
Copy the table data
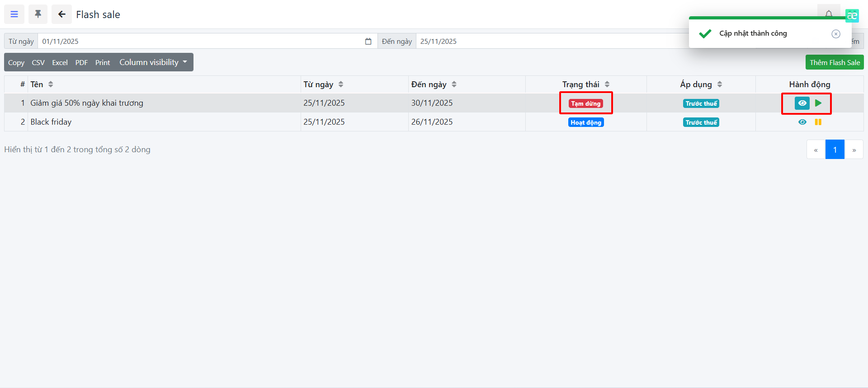coord(16,63)
